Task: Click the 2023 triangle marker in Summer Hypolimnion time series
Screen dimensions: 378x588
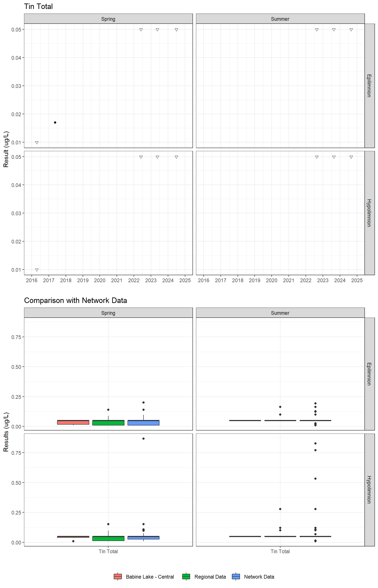Action: click(x=334, y=157)
